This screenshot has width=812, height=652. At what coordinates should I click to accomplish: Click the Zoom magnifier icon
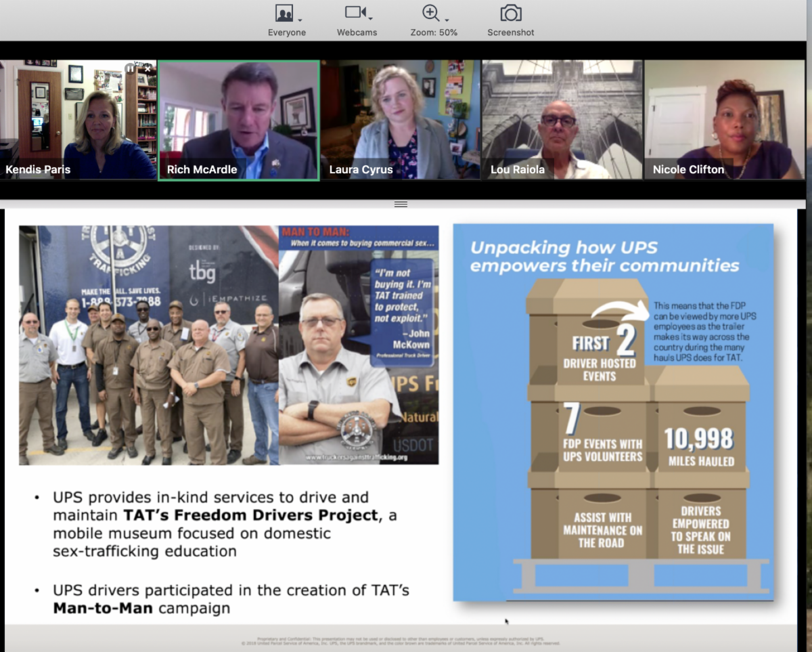tap(430, 12)
